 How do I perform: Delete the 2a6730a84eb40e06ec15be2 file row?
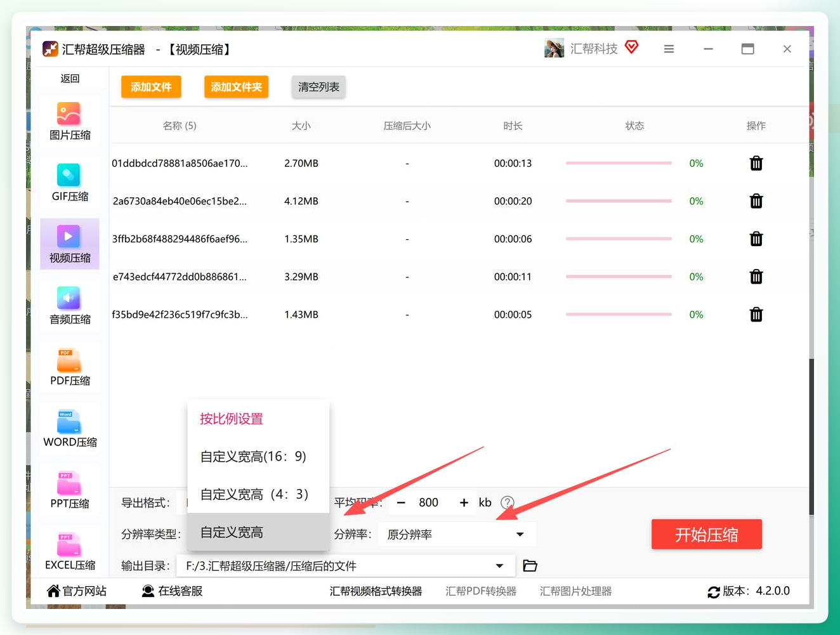point(756,201)
